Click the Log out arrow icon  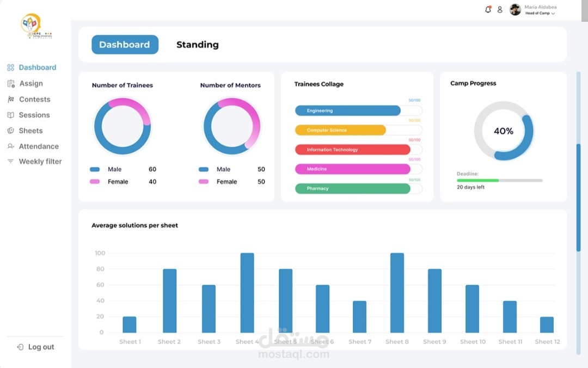pos(20,347)
